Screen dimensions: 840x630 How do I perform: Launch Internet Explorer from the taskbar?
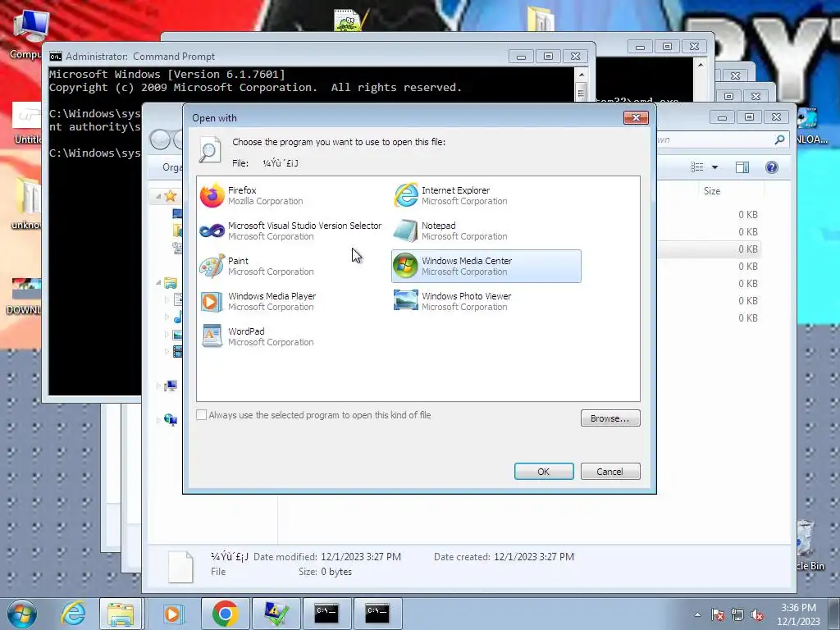[x=73, y=614]
